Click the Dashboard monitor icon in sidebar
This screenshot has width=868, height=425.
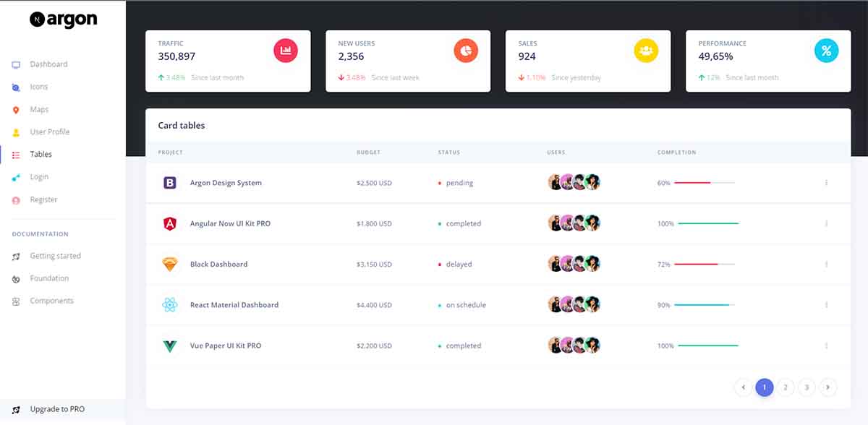click(x=16, y=64)
